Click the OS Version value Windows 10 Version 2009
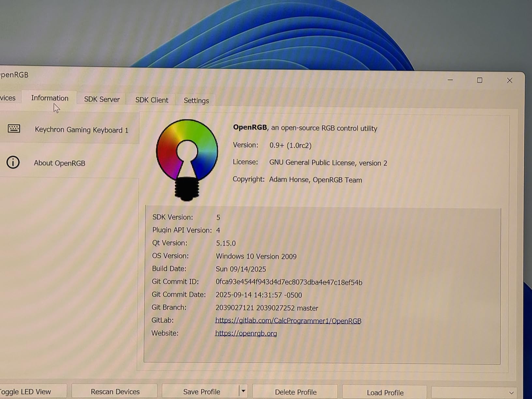This screenshot has width=532, height=399. (256, 257)
